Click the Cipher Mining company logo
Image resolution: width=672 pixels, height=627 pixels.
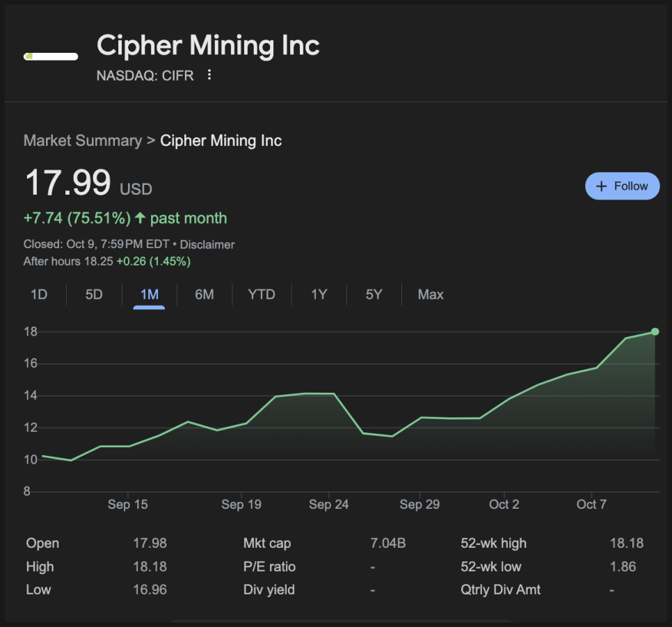[51, 56]
